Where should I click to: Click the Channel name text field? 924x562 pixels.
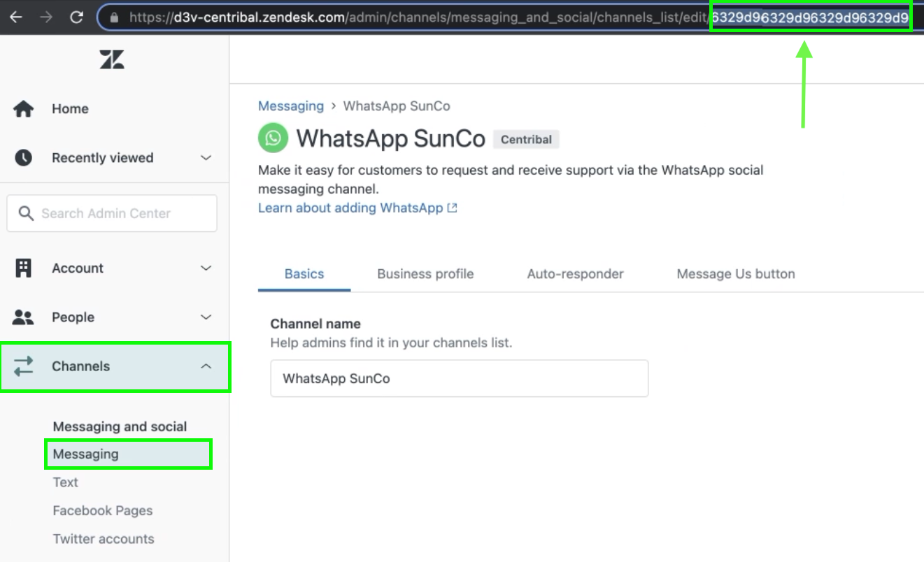[x=459, y=379]
